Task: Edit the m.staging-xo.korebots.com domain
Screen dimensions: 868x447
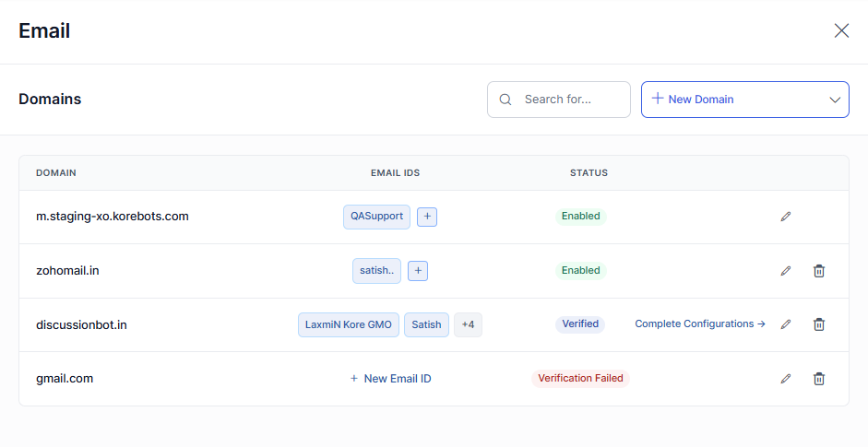Action: [x=786, y=217]
